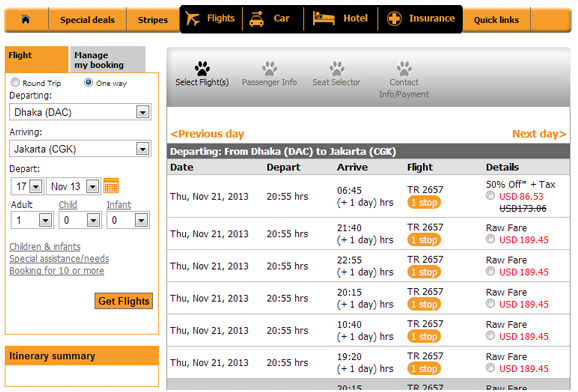Screen dimensions: 578x392
Task: Switch to the Flight tab
Action: [x=36, y=59]
